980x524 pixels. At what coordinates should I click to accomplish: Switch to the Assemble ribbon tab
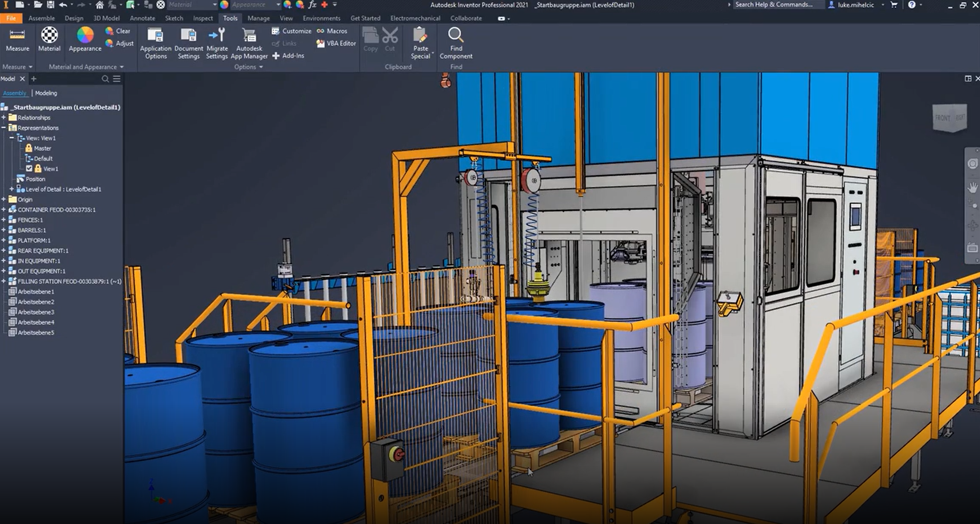[41, 18]
